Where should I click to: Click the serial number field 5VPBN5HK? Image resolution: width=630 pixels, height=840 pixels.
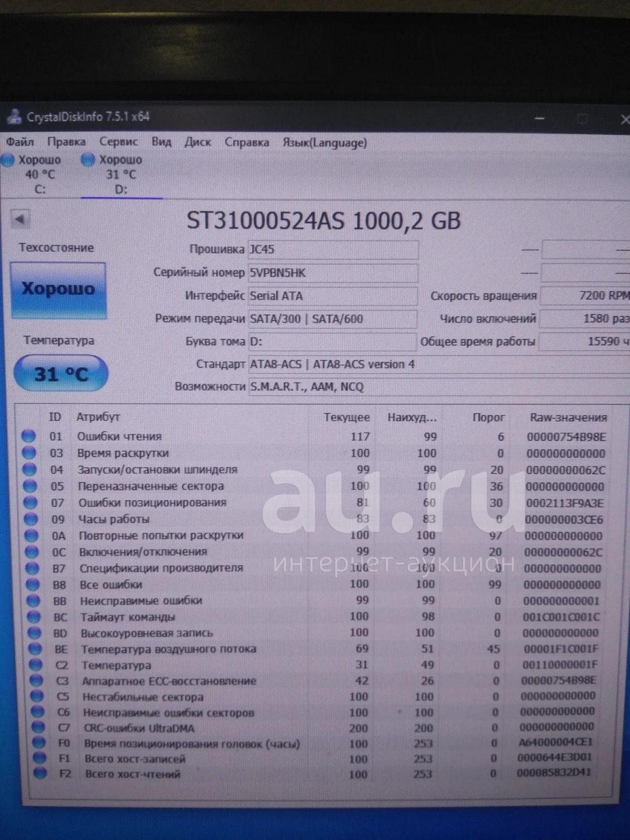(333, 272)
